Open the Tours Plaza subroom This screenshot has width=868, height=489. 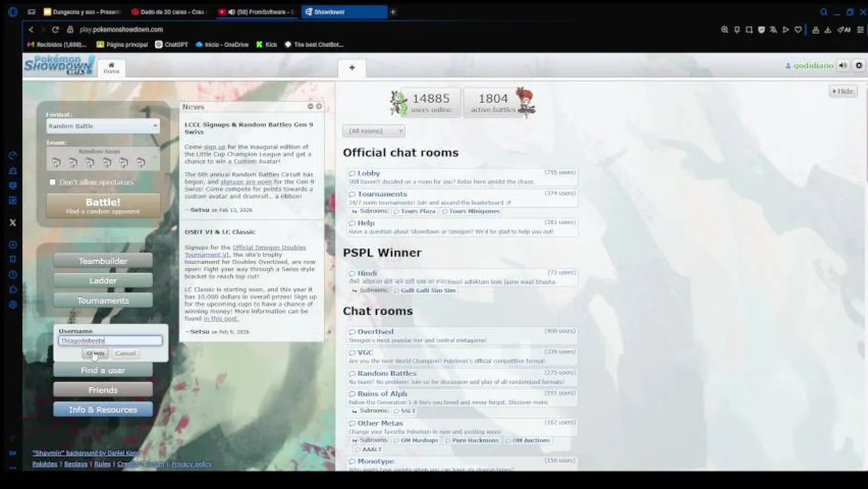pyautogui.click(x=414, y=211)
